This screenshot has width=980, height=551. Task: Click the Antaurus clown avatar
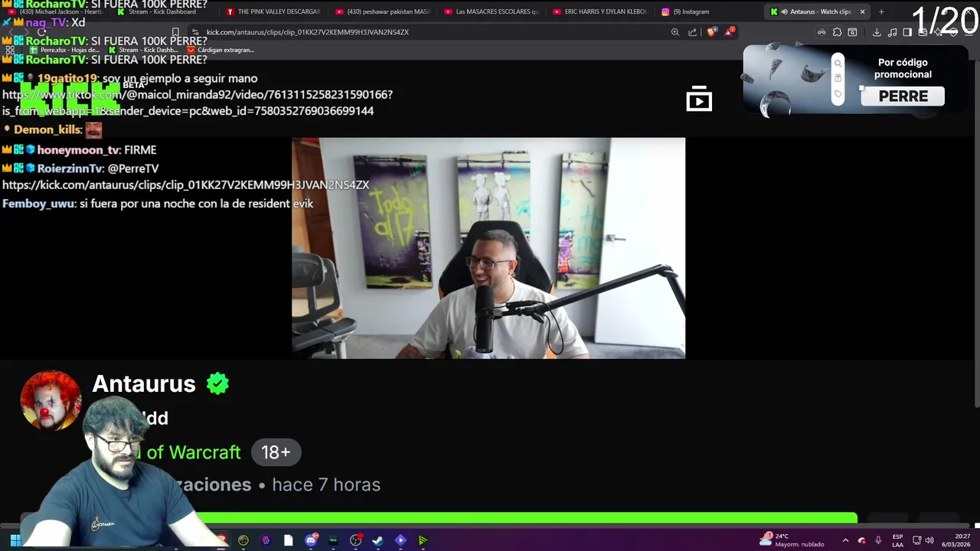(51, 399)
